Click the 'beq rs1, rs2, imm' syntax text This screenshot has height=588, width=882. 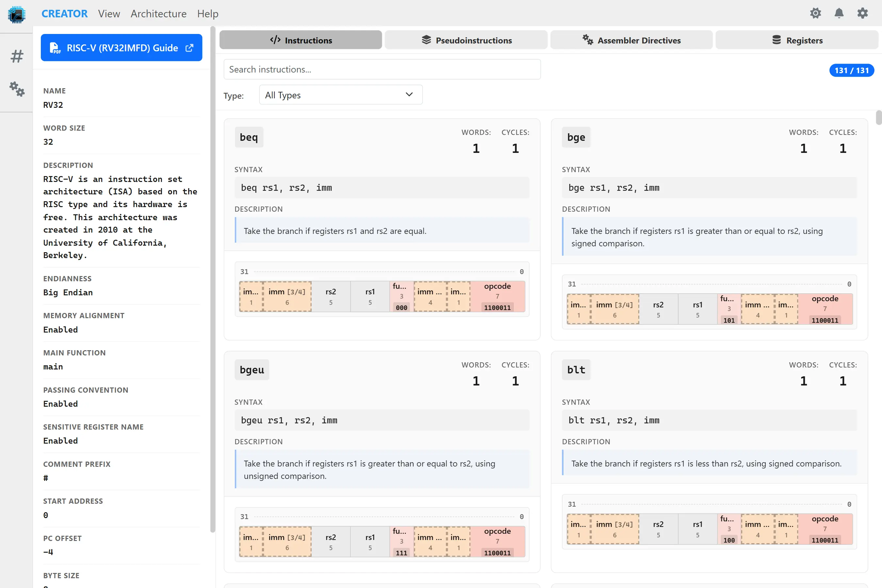click(286, 188)
